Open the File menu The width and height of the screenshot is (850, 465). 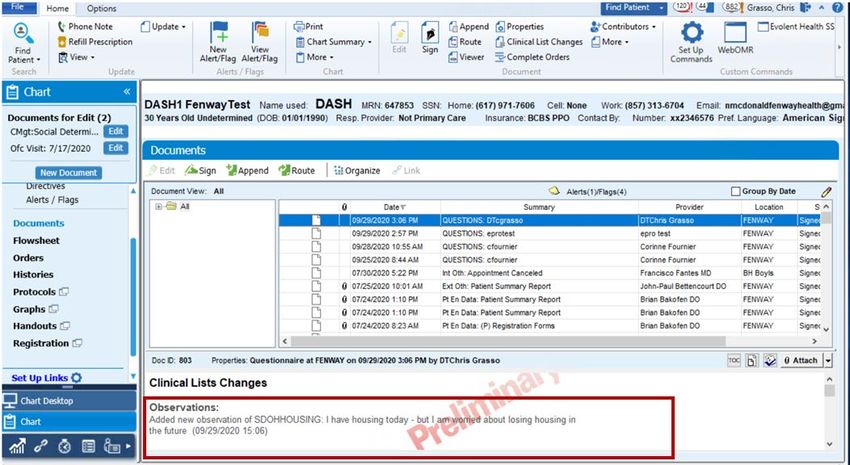[x=18, y=8]
